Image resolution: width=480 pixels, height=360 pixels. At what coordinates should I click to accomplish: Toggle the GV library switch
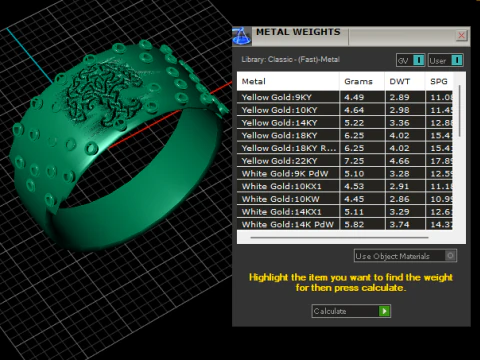click(x=411, y=60)
